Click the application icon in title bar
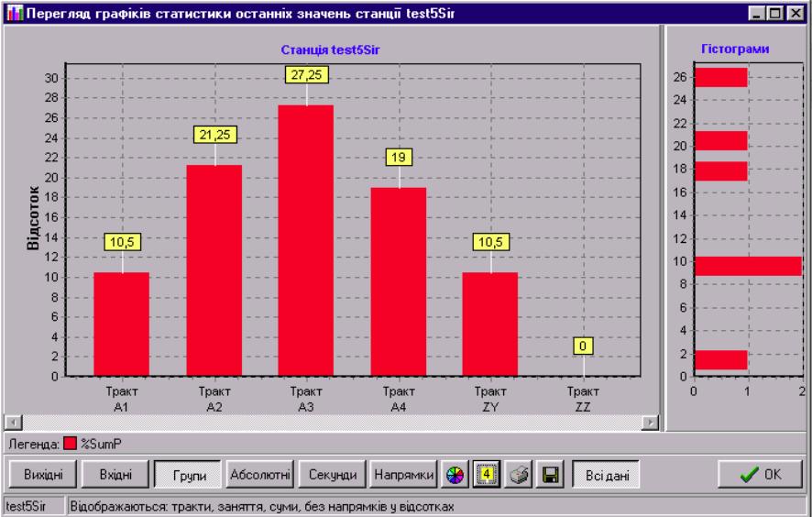The width and height of the screenshot is (812, 517). 15,13
